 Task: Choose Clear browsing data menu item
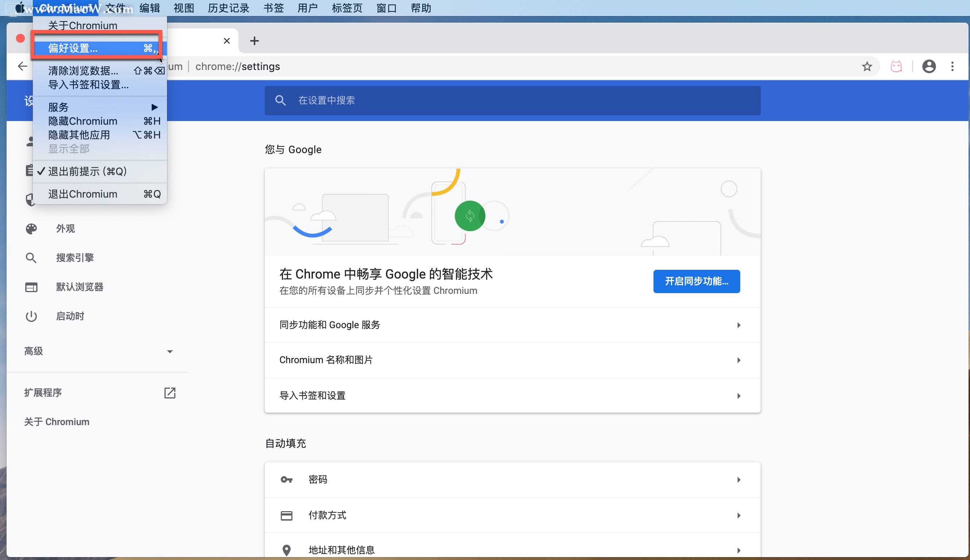[x=83, y=71]
